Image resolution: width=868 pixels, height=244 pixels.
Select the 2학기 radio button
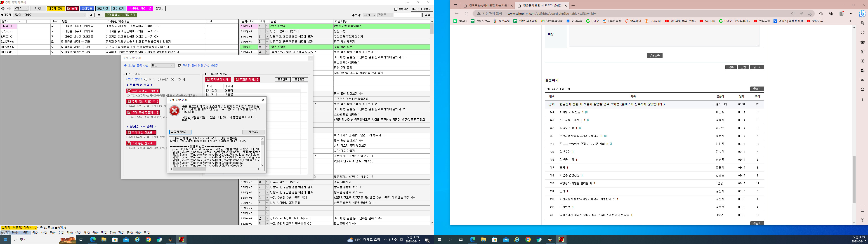[x=159, y=80]
